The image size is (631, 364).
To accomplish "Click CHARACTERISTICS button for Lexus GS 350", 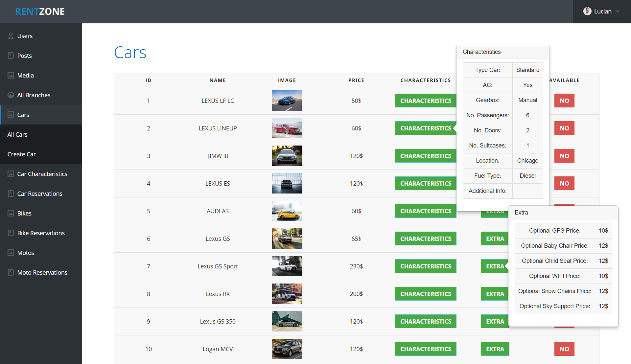I will click(x=425, y=321).
